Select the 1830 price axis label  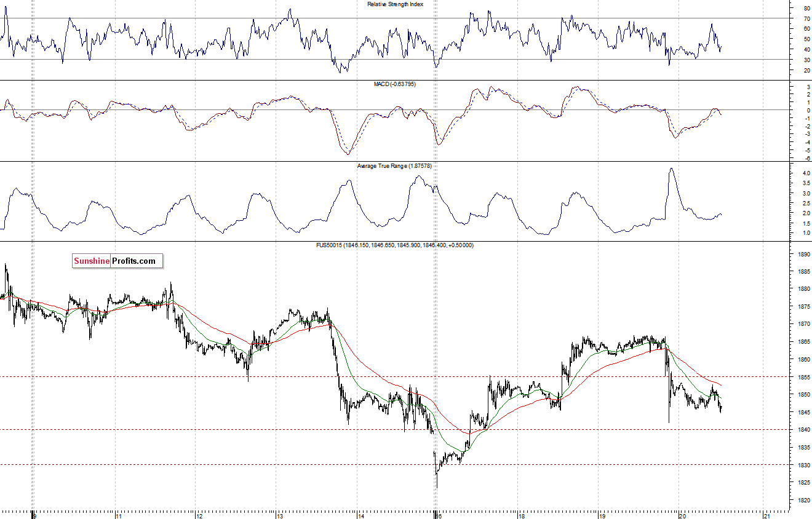tap(803, 465)
